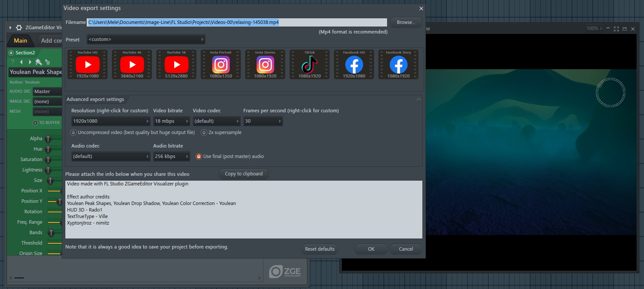Expand the ZGameEditor plugin menu arrow
The image size is (644, 289).
tap(10, 27)
